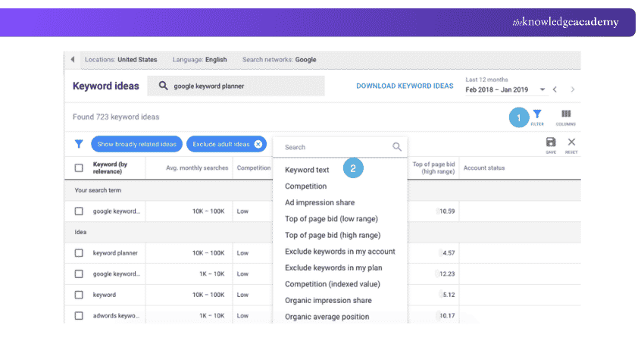644x341 pixels.
Task: Choose Top of page bid (high range) filter
Action: point(333,236)
